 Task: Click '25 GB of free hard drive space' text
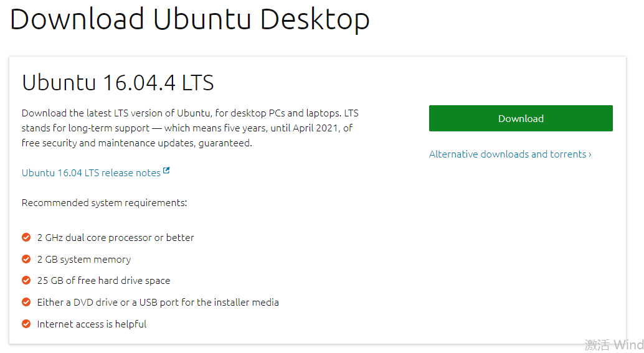coord(103,281)
